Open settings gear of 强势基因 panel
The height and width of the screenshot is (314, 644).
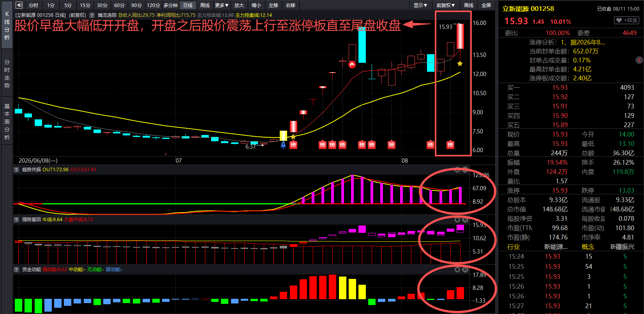click(x=457, y=220)
